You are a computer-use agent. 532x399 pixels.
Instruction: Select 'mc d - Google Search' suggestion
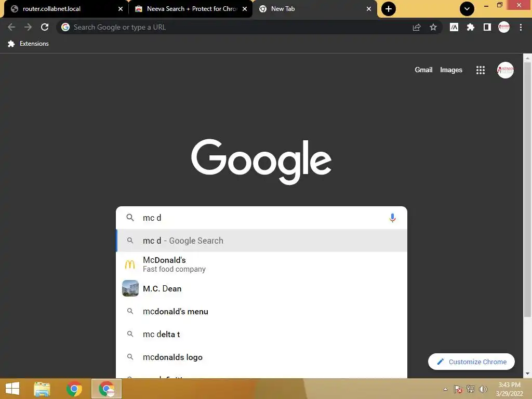point(261,241)
